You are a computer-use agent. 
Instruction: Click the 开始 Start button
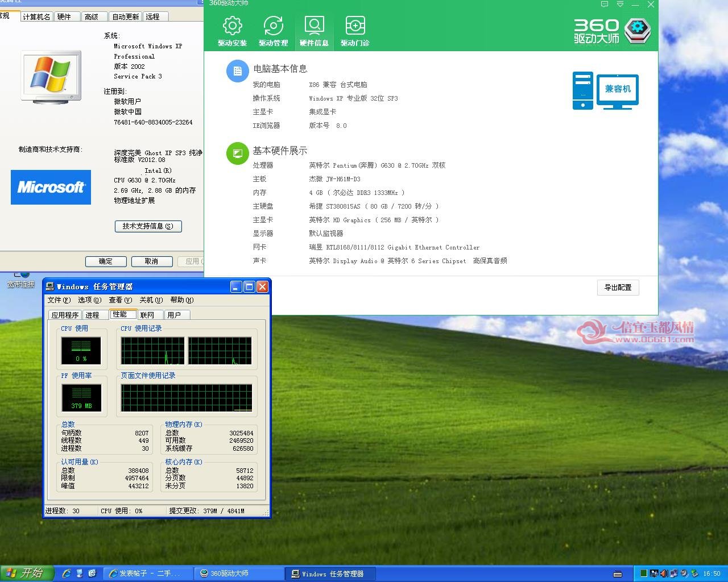27,573
